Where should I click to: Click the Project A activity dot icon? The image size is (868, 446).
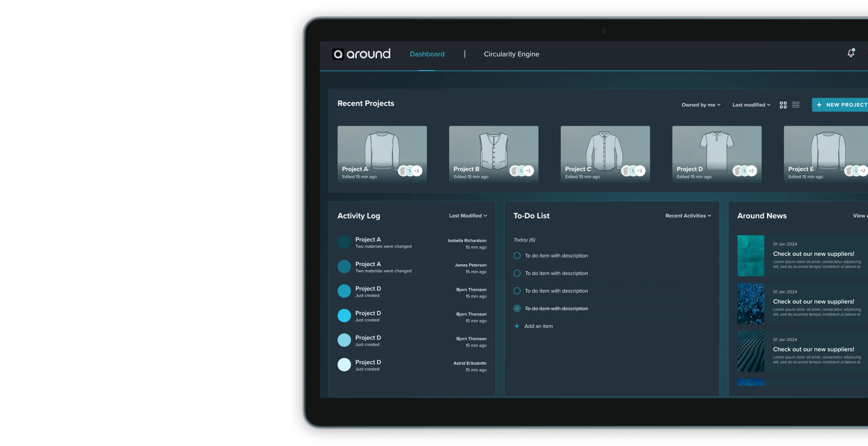344,242
